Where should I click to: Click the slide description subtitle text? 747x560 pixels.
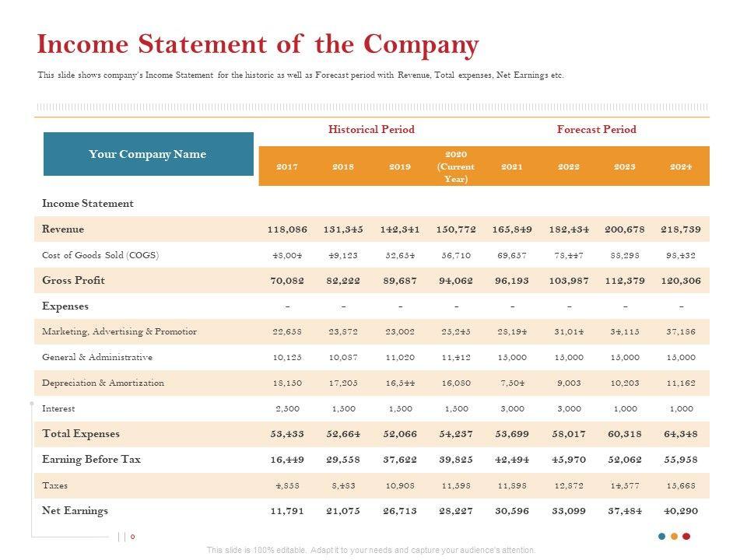(x=300, y=76)
